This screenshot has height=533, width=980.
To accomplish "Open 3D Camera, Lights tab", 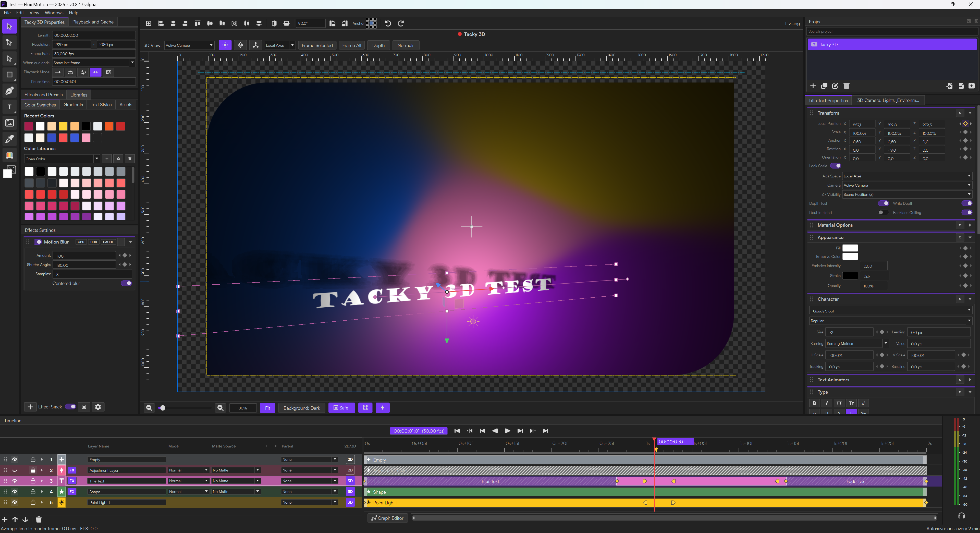I will coord(888,100).
